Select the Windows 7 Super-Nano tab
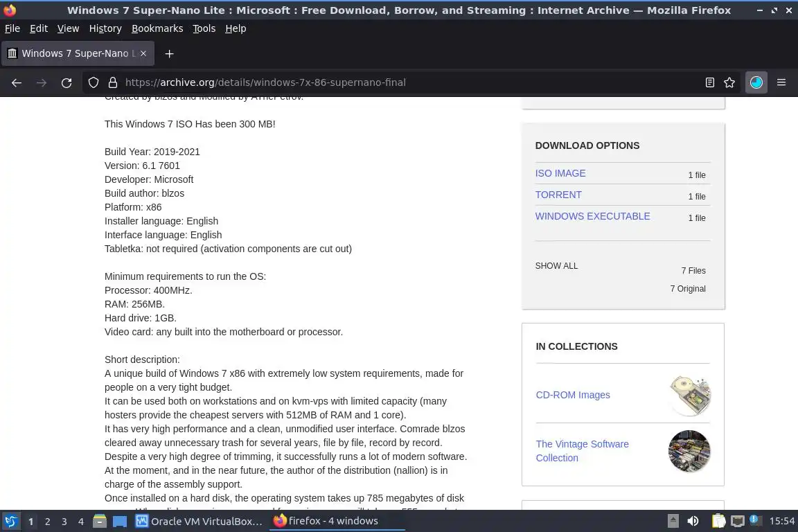The height and width of the screenshot is (532, 798). (78, 53)
